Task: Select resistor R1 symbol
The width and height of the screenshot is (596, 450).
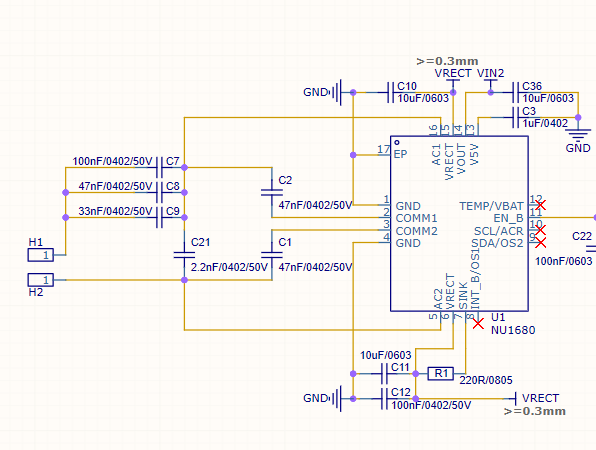Action: (x=441, y=374)
